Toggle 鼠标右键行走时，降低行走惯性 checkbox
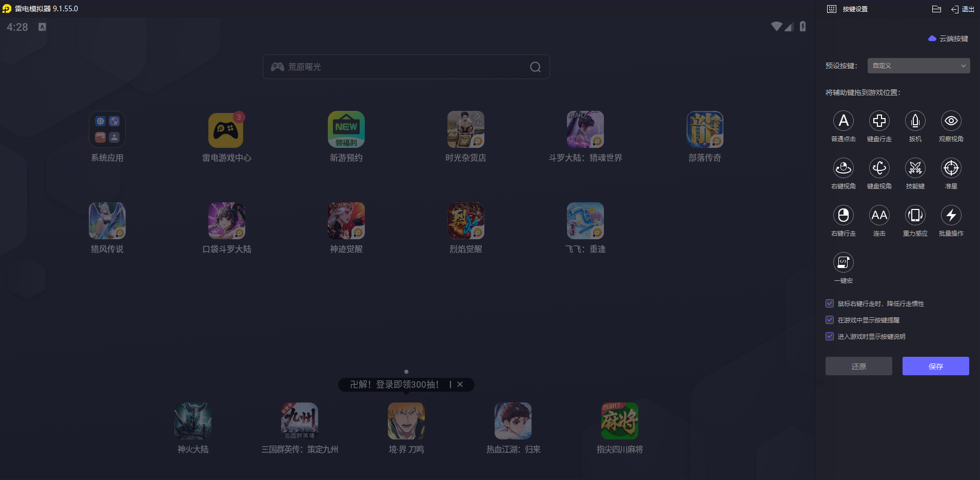Image resolution: width=980 pixels, height=480 pixels. [x=830, y=303]
